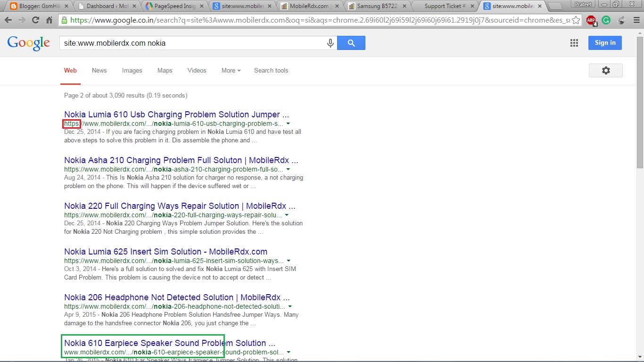Click the snippet dated Oct 3, 2014
The image size is (644, 362).
180,273
